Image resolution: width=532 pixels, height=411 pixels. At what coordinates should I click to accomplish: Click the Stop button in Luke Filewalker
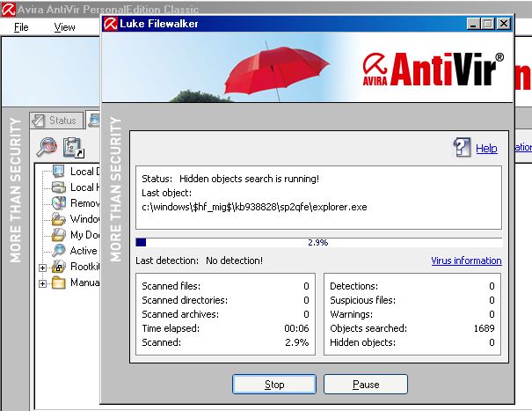(x=274, y=385)
